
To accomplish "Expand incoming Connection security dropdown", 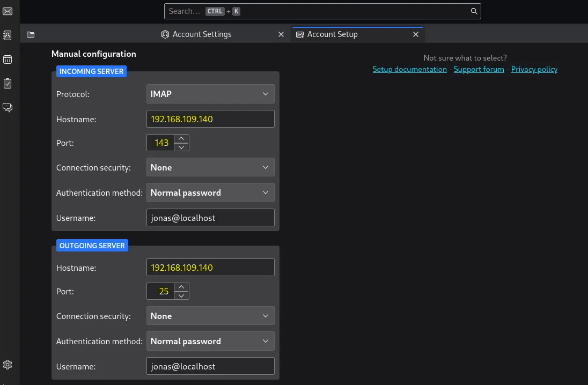I will coord(210,167).
